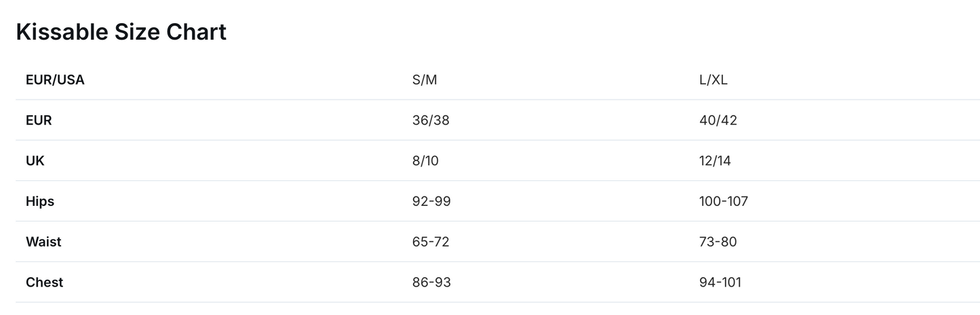Select the Hips row label

[x=40, y=201]
